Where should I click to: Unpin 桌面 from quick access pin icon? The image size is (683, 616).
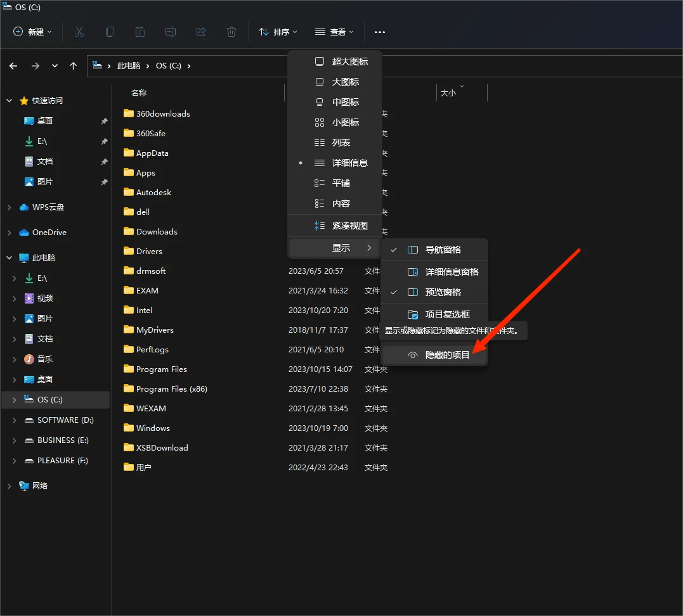coord(104,121)
